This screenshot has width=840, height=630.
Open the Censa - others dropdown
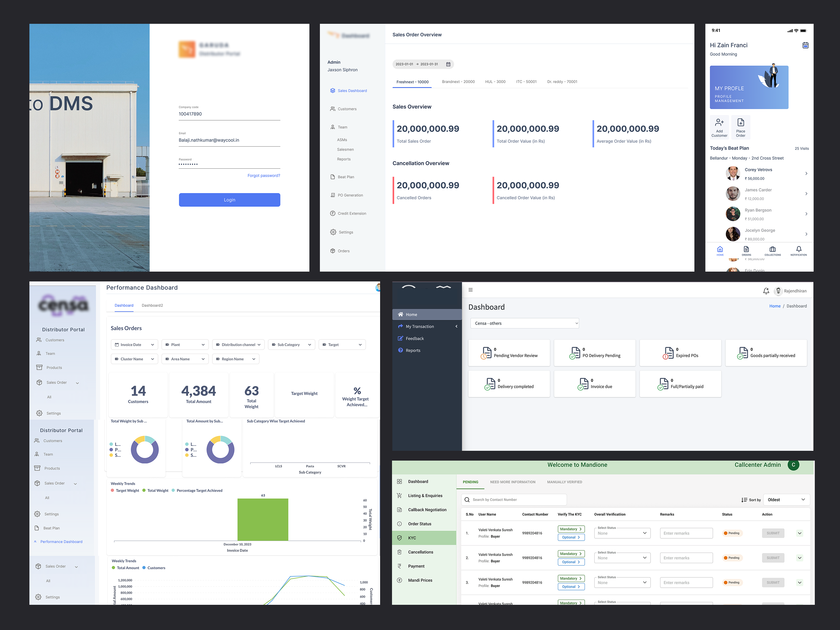tap(524, 323)
